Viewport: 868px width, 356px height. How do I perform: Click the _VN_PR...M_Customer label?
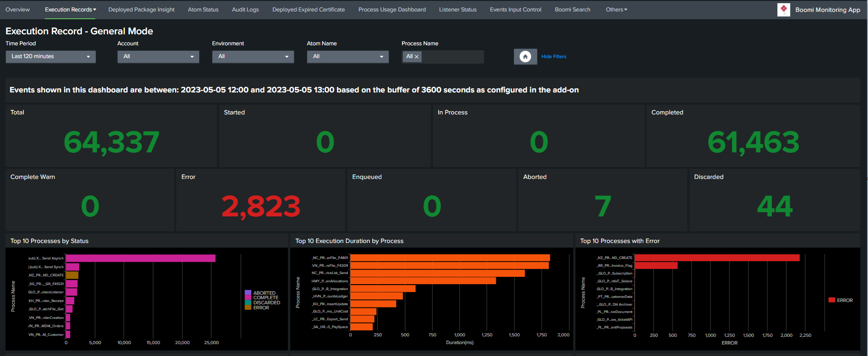coord(46,334)
